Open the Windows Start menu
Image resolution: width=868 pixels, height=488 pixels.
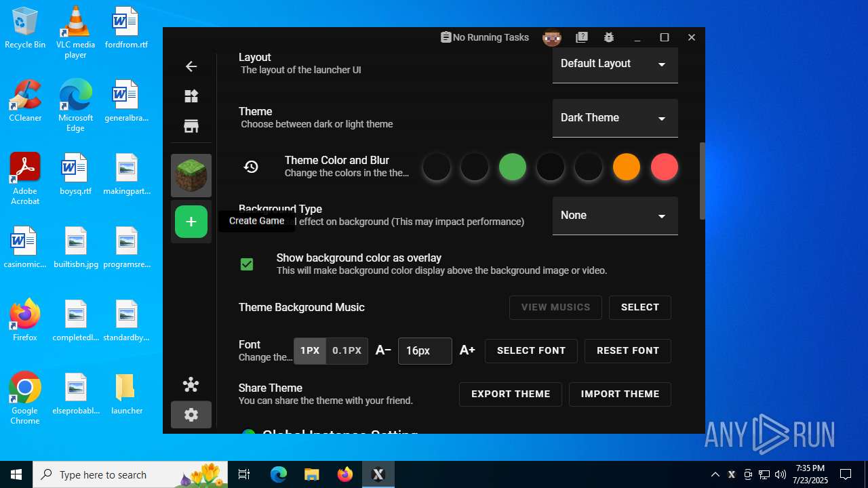coord(16,474)
